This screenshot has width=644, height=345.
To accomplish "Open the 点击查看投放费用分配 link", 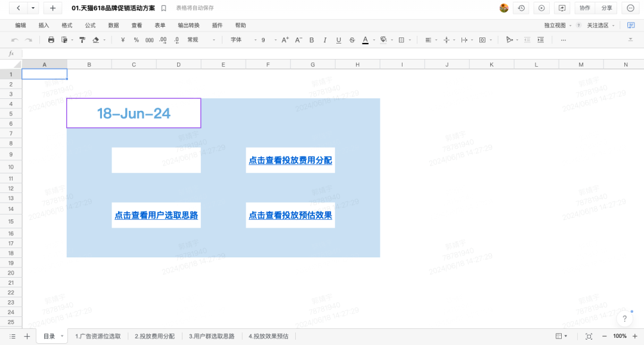I will coord(290,160).
